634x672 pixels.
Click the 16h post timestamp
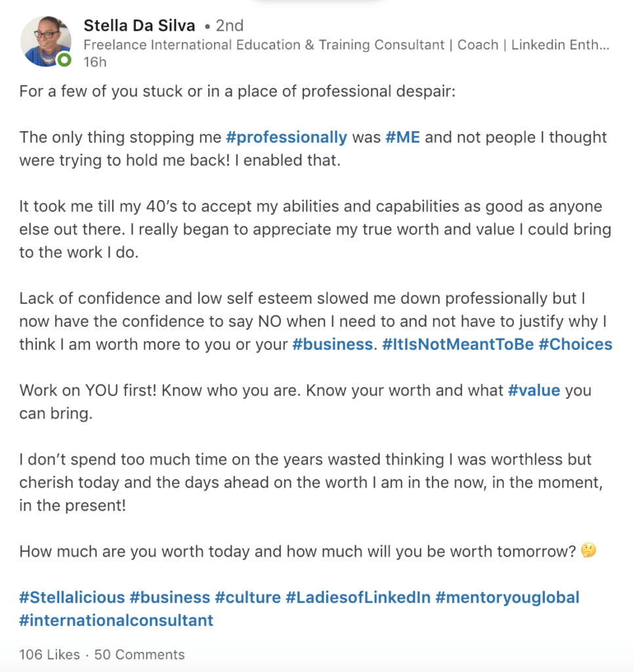(95, 62)
